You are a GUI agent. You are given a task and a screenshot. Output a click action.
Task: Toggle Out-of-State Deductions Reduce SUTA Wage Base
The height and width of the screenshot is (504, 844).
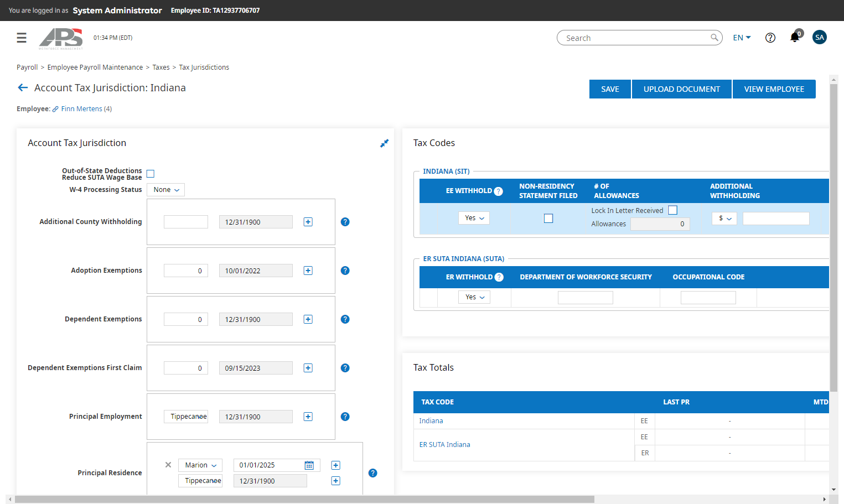point(151,174)
